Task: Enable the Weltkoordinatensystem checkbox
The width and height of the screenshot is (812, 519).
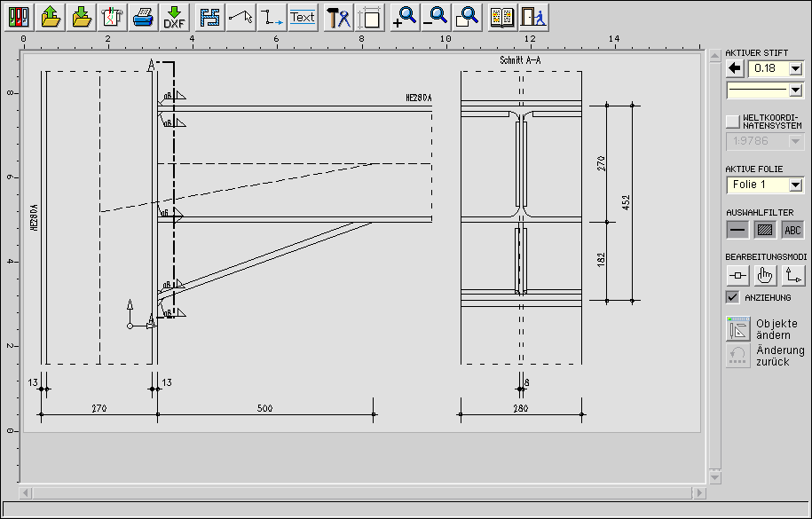Action: pos(732,121)
